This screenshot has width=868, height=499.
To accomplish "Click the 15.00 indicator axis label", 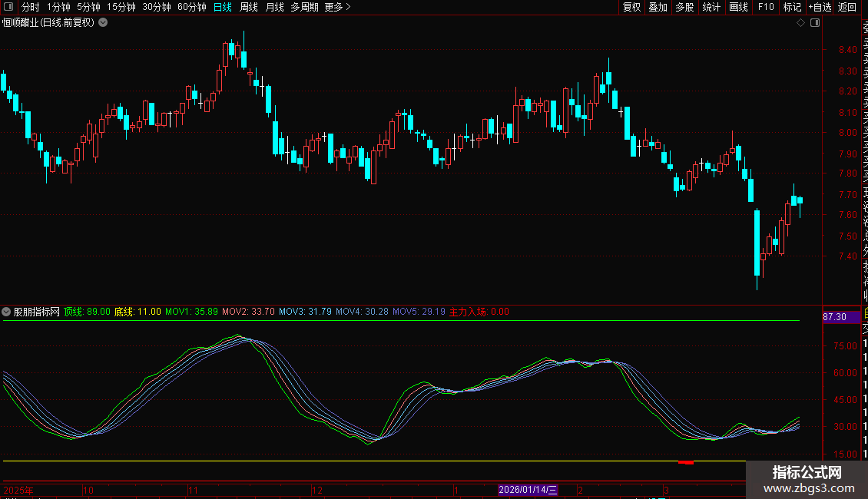I will (845, 454).
